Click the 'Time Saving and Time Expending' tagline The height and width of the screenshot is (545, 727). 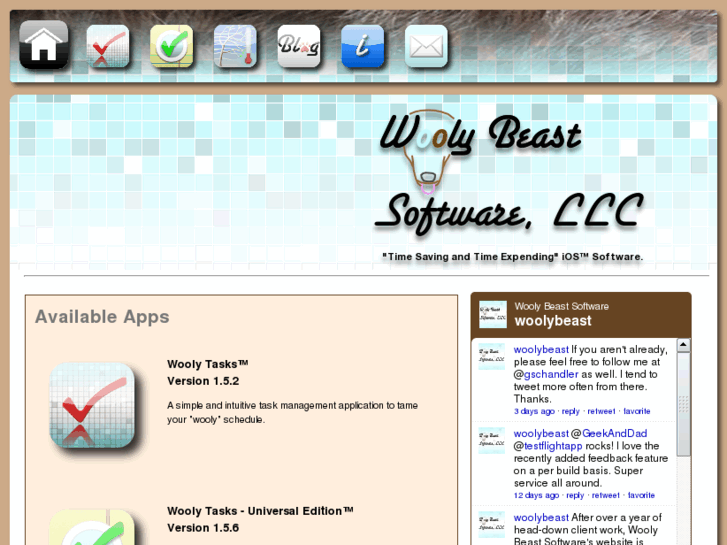point(512,256)
